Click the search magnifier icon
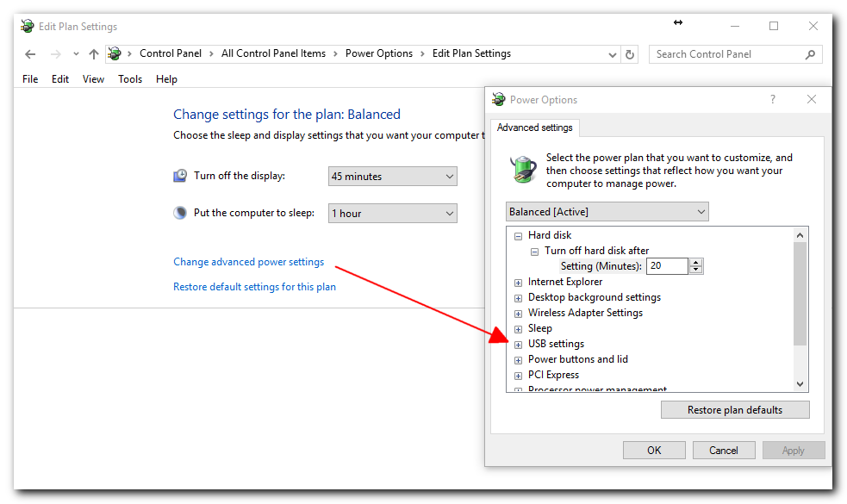This screenshot has width=847, height=504. [810, 54]
